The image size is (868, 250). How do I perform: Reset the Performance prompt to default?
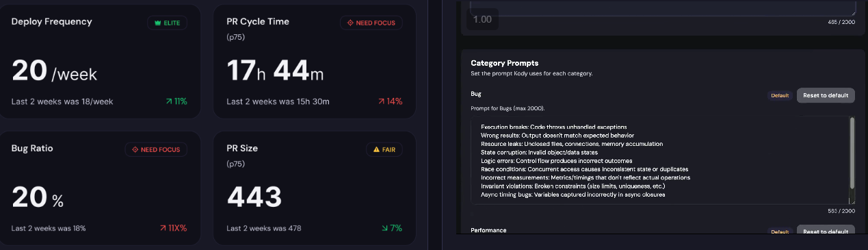[826, 231]
